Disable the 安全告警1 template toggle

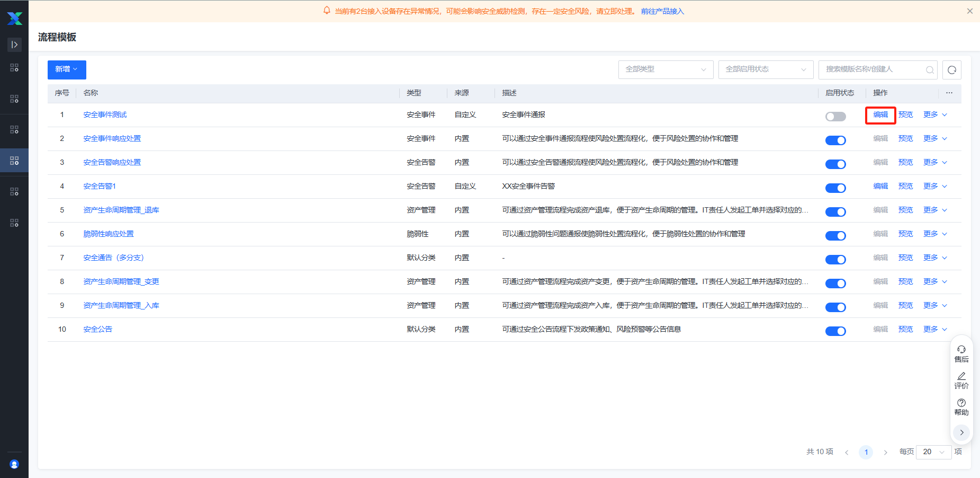coord(835,188)
